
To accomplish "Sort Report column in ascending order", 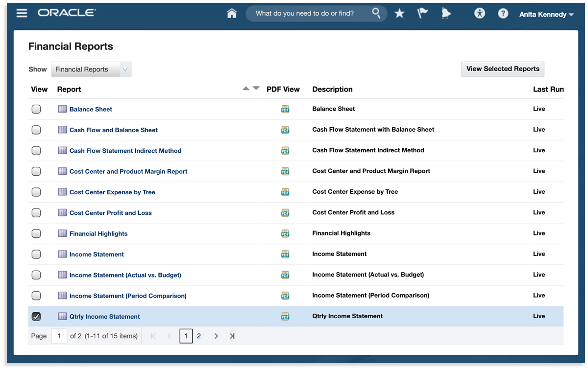I will 246,89.
